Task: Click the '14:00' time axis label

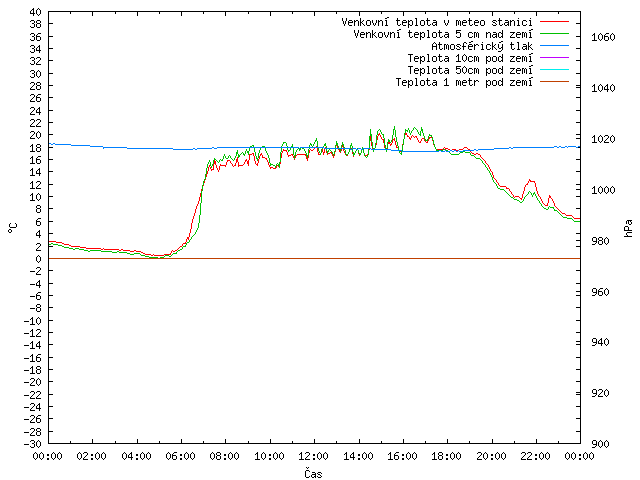Action: coord(358,456)
